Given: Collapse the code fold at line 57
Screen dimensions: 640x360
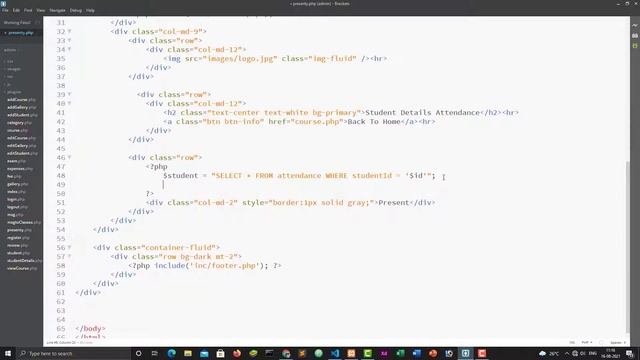Looking at the screenshot, I should tap(69, 256).
